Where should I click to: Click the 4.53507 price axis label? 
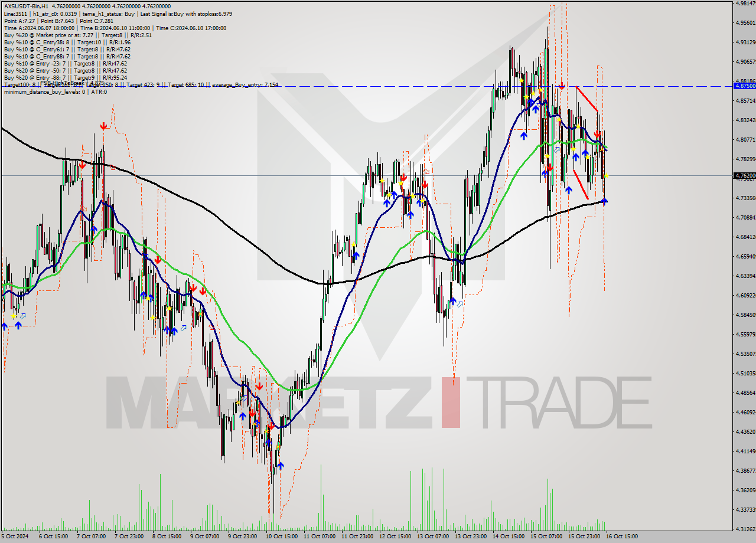pyautogui.click(x=745, y=354)
